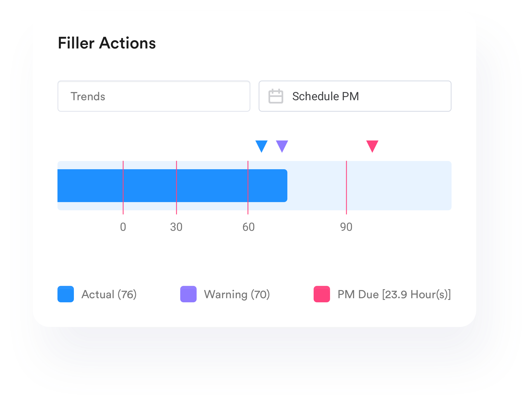Open the Trends field

pos(154,96)
